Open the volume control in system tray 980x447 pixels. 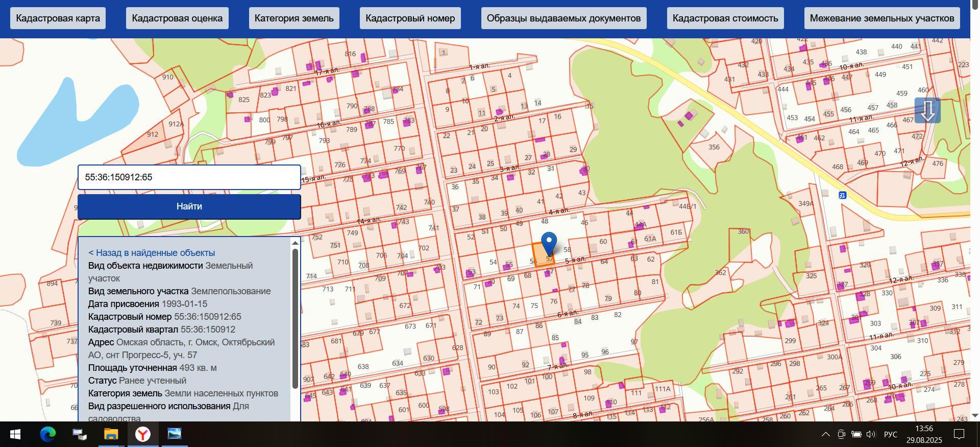click(x=871, y=434)
